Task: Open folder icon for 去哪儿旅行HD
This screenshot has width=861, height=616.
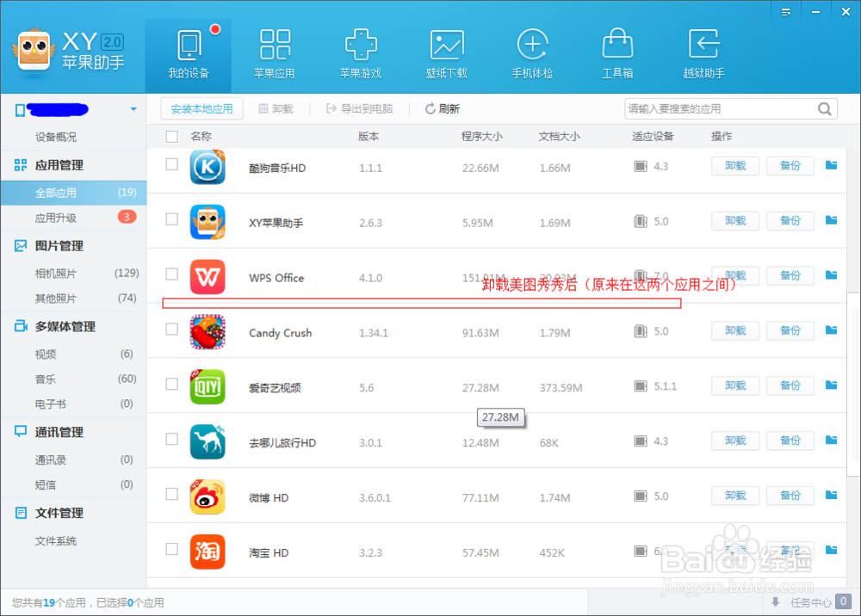Action: coord(832,440)
